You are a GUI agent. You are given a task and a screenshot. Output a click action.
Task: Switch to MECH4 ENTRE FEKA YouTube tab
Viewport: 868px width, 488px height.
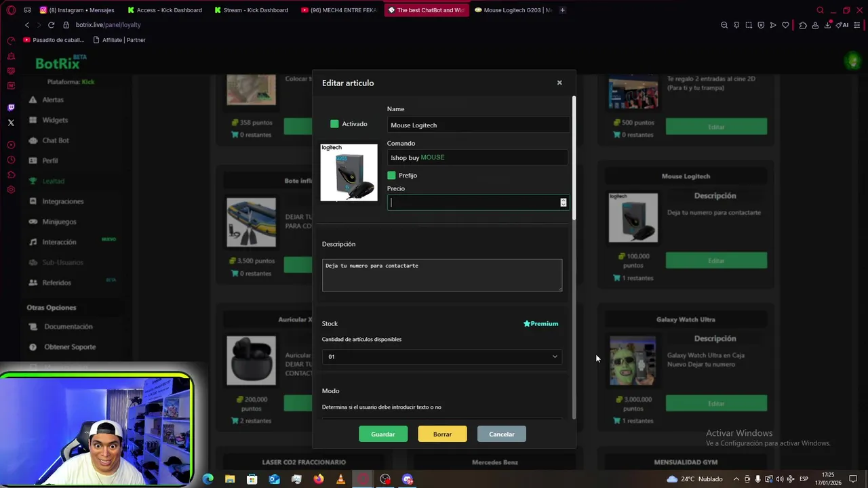tap(338, 10)
